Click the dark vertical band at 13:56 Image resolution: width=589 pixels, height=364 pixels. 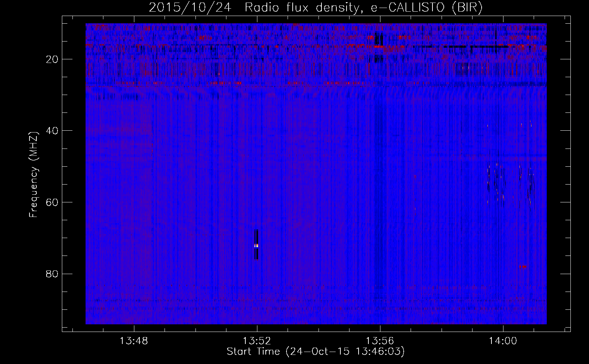click(379, 175)
